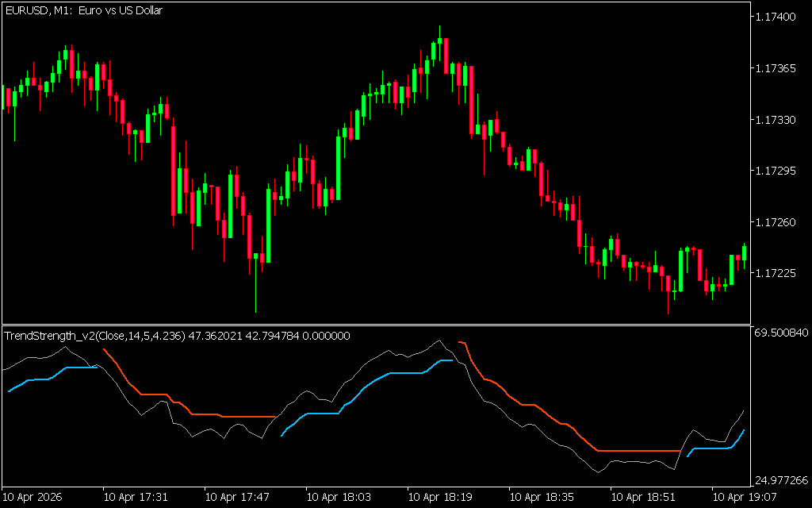
Task: Click the 1.17365 price level on axis
Action: tap(777, 68)
